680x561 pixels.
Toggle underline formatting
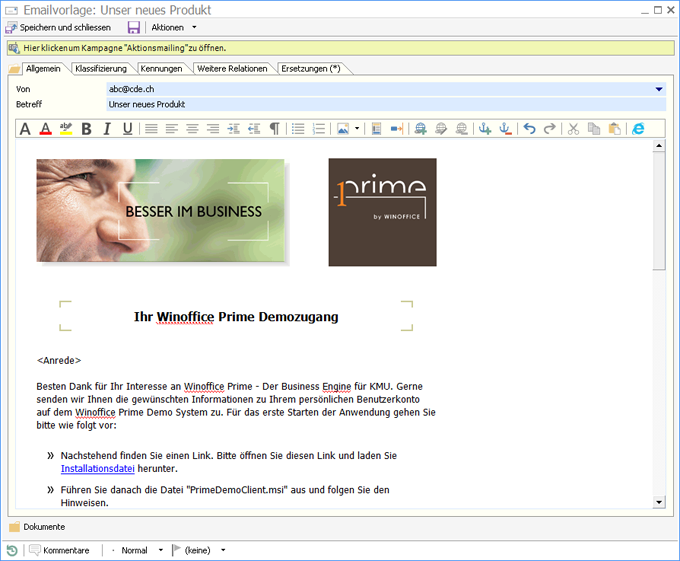pos(127,129)
